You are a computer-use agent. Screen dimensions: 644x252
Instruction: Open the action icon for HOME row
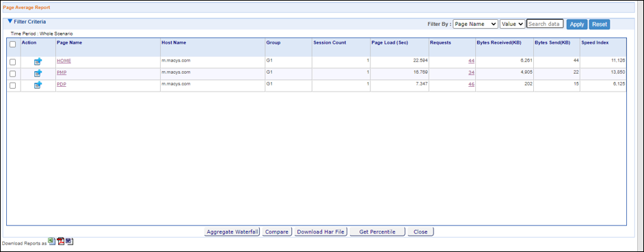pyautogui.click(x=38, y=61)
